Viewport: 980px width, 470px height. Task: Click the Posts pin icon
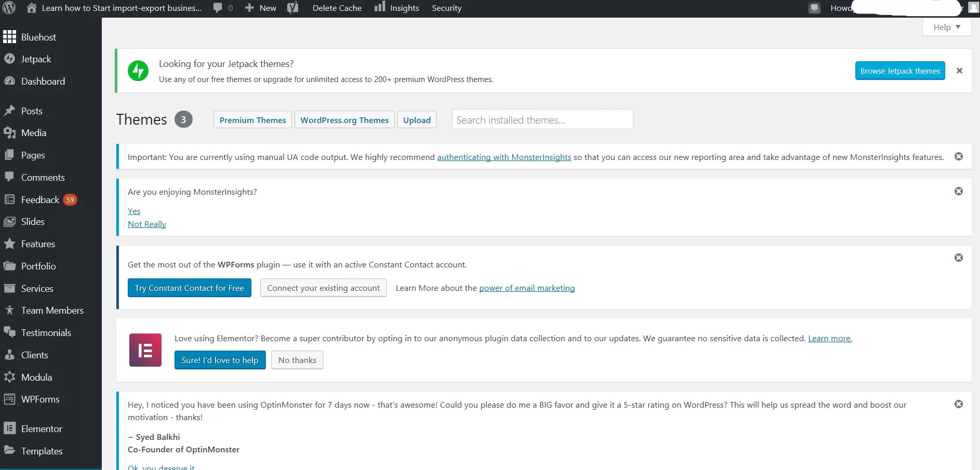point(9,111)
